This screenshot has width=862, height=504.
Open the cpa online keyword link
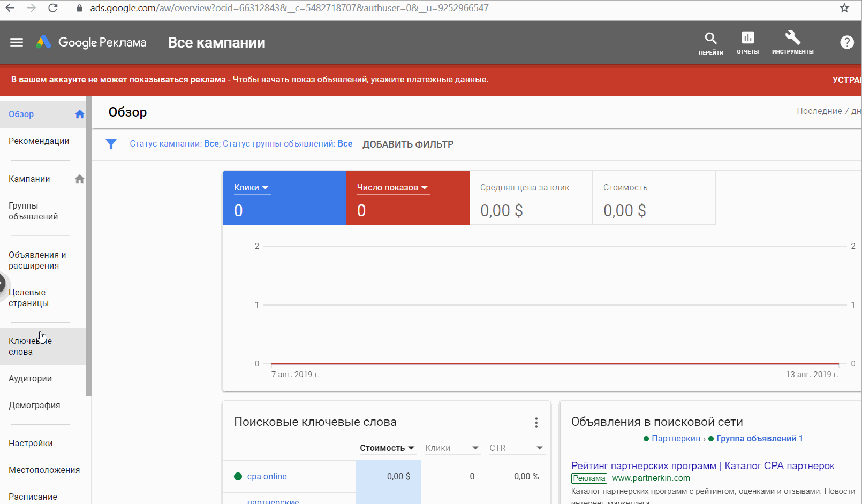pos(267,477)
